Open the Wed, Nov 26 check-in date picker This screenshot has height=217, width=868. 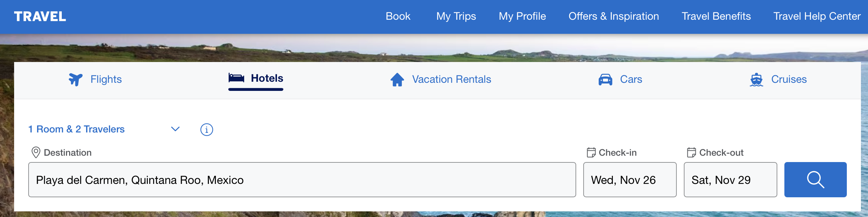(x=629, y=180)
